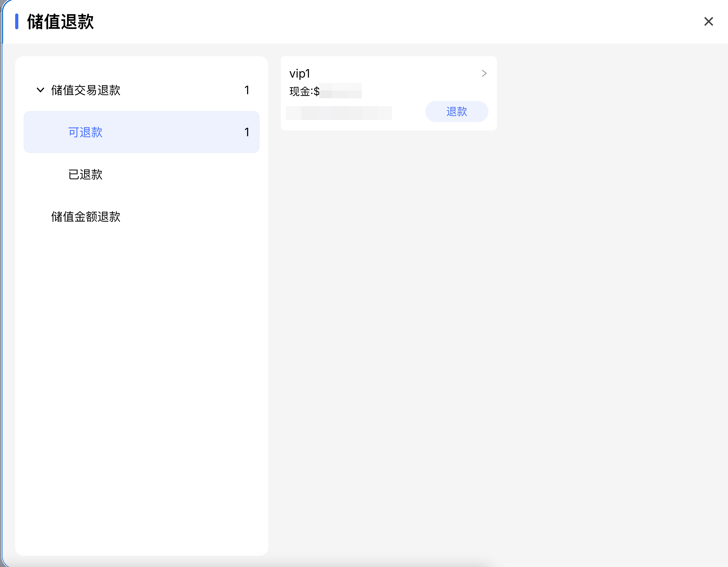Click blue accent bar beside title
The width and height of the screenshot is (728, 567).
17,22
